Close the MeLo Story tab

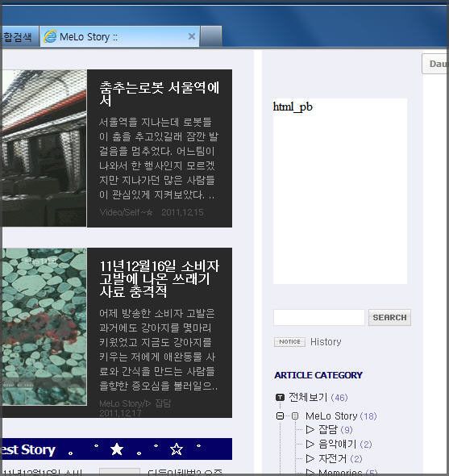tap(191, 36)
